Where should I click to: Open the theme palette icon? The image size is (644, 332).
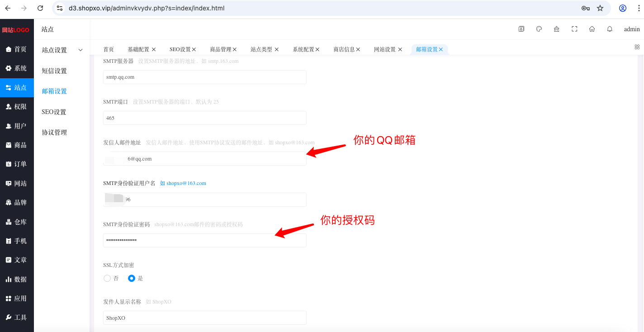click(x=539, y=29)
